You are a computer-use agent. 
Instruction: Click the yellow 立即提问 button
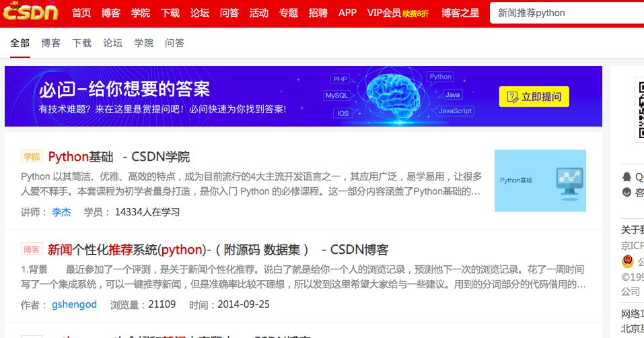pyautogui.click(x=534, y=96)
